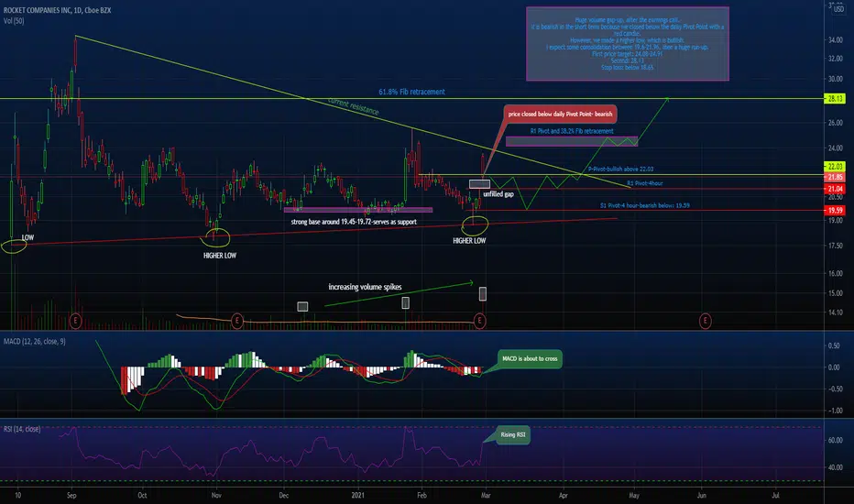Click the earnings E marker near Sep

(76, 321)
